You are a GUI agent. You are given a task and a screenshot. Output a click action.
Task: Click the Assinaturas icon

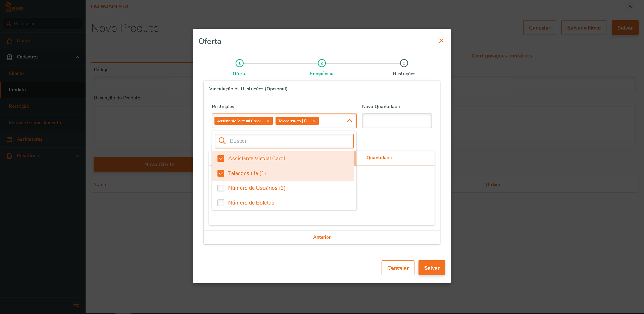tap(9, 139)
